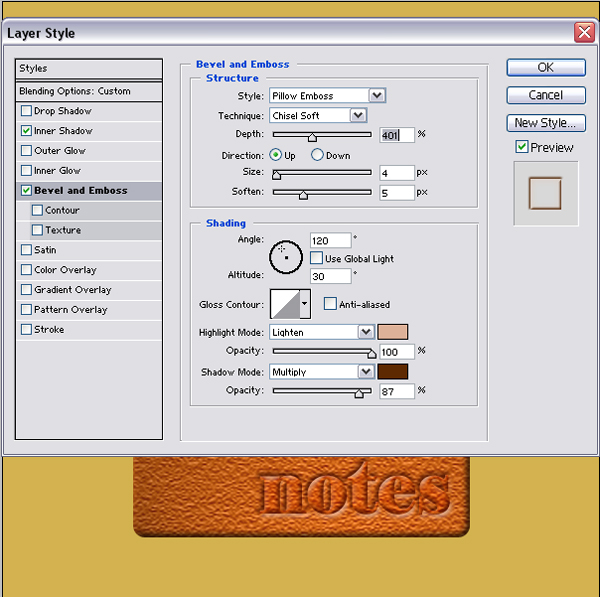The height and width of the screenshot is (597, 600).
Task: Select the Up direction radio button
Action: point(276,155)
